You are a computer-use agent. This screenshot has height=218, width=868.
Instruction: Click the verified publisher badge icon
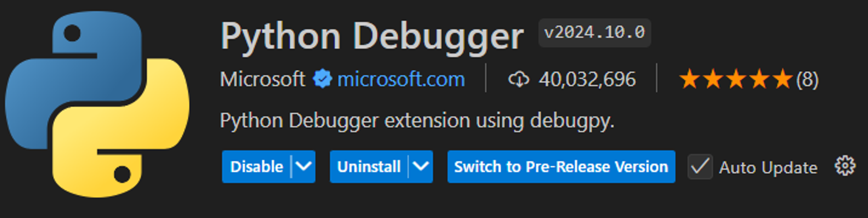point(322,79)
